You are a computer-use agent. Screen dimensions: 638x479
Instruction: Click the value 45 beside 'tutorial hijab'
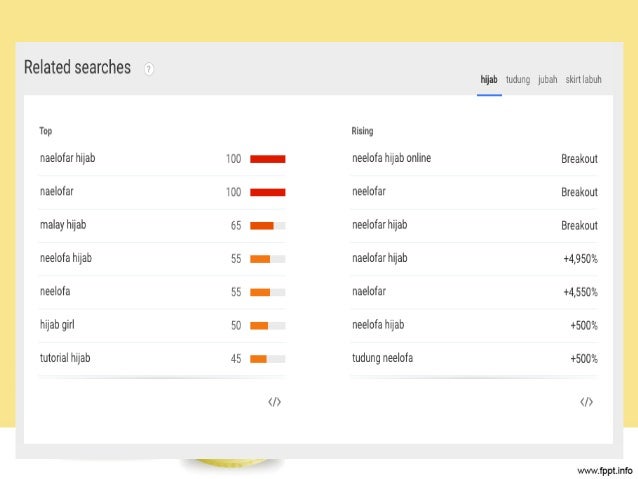[x=236, y=359]
